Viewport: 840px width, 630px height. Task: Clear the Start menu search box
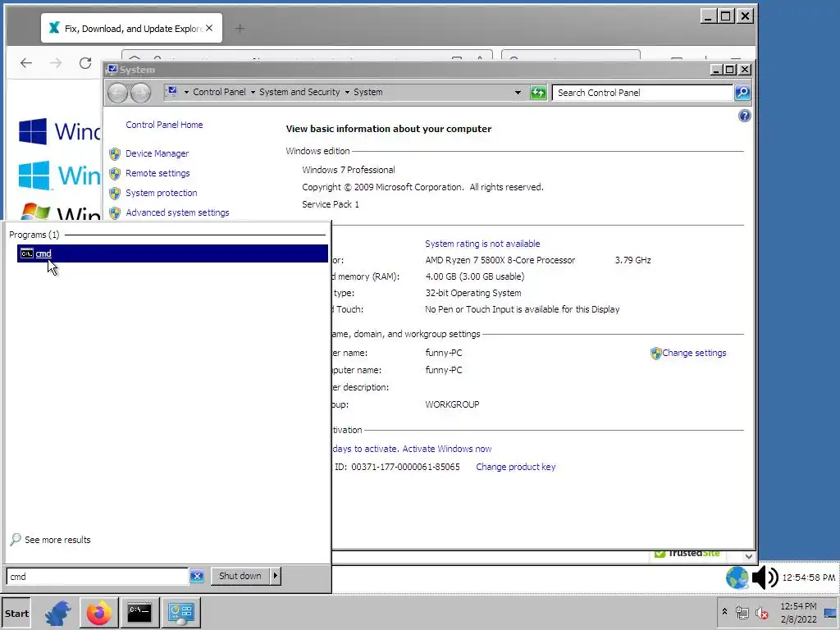click(x=197, y=577)
